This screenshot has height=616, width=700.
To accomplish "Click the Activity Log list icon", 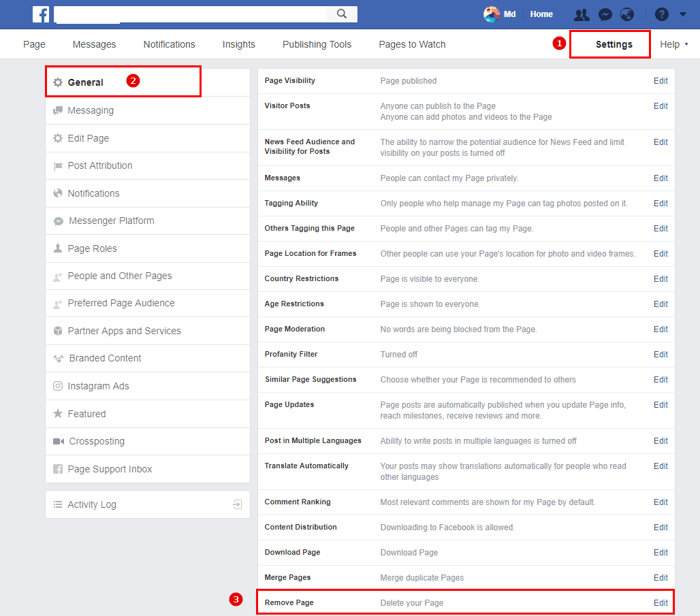I will pos(58,504).
